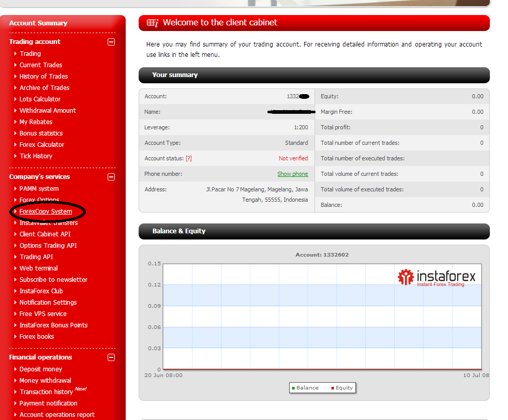Open Account operations report
This screenshot has width=508, height=420.
(x=57, y=414)
